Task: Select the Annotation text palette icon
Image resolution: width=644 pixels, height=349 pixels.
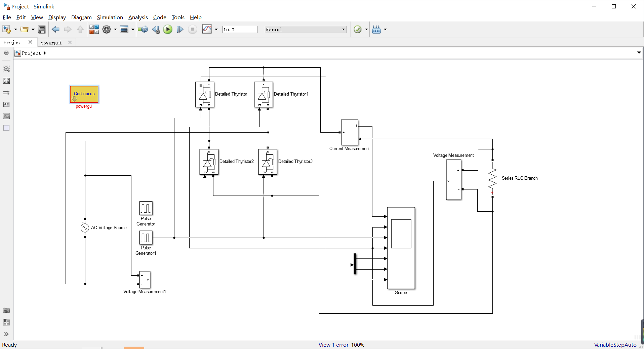Action: [6, 104]
